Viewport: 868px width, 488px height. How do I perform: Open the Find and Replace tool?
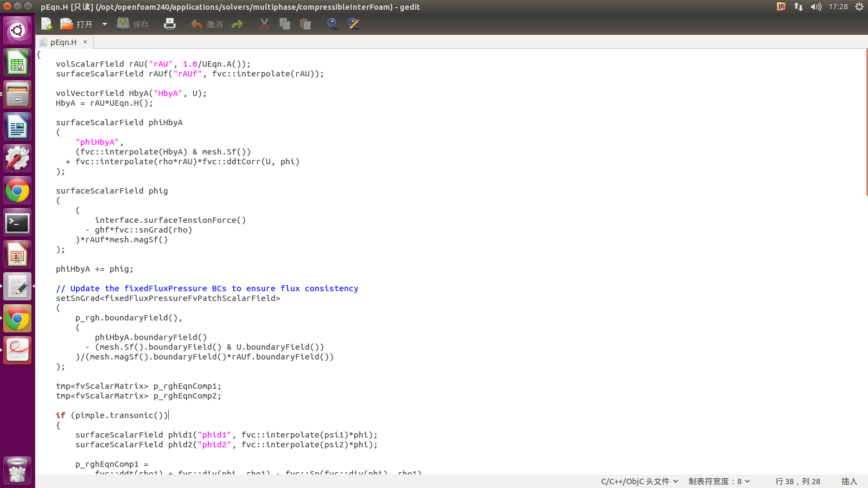tap(353, 24)
